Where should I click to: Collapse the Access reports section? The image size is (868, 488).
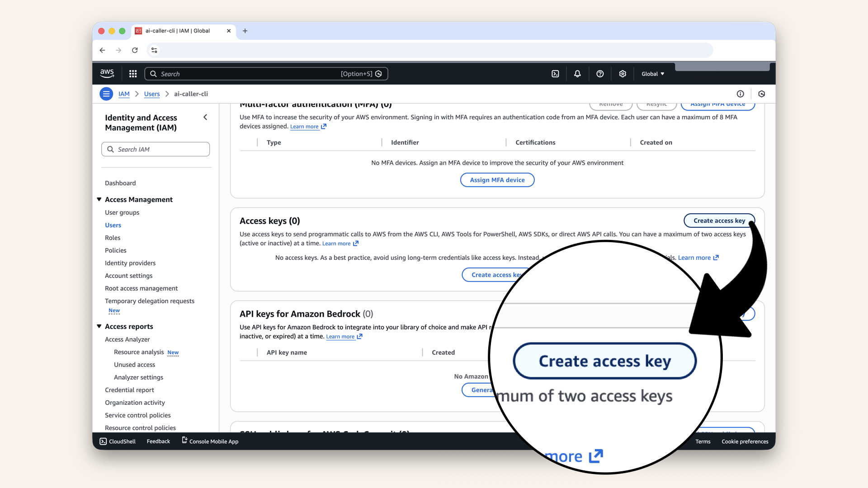pyautogui.click(x=99, y=326)
